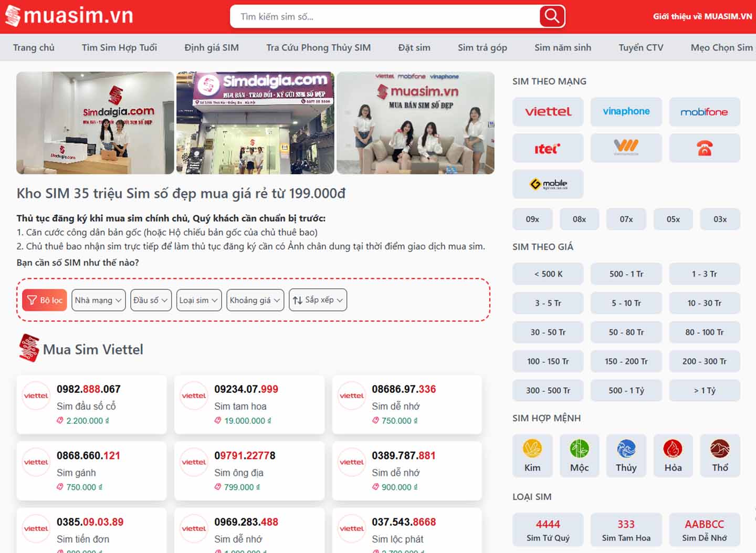Open the Sắp xếp sort dropdown
This screenshot has height=553, width=756.
coord(318,300)
